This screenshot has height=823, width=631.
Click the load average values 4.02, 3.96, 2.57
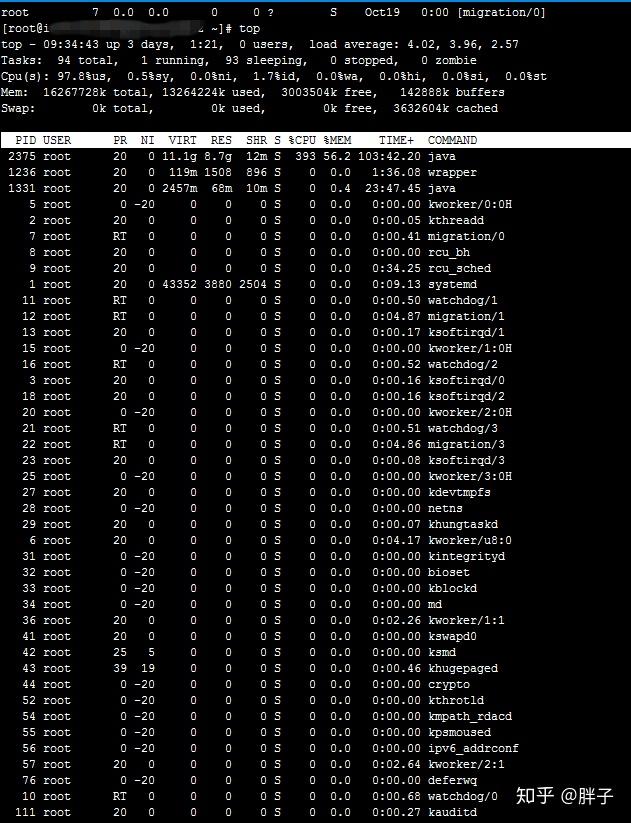point(463,45)
